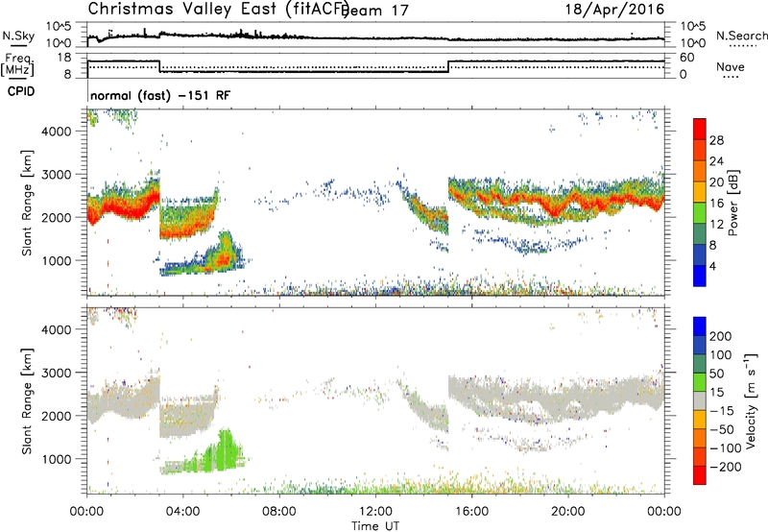The image size is (768, 532).
Task: Click the 1000 tick of velocity panel
Action: [57, 459]
